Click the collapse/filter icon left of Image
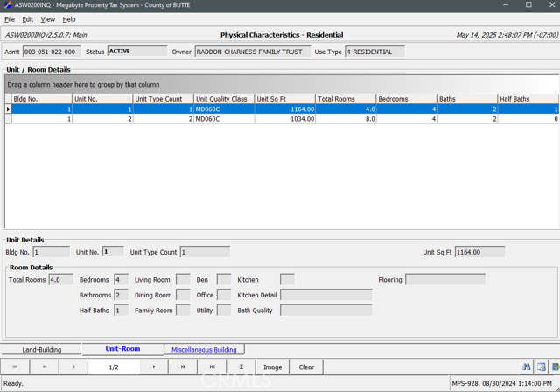The height and width of the screenshot is (392, 560). click(241, 367)
